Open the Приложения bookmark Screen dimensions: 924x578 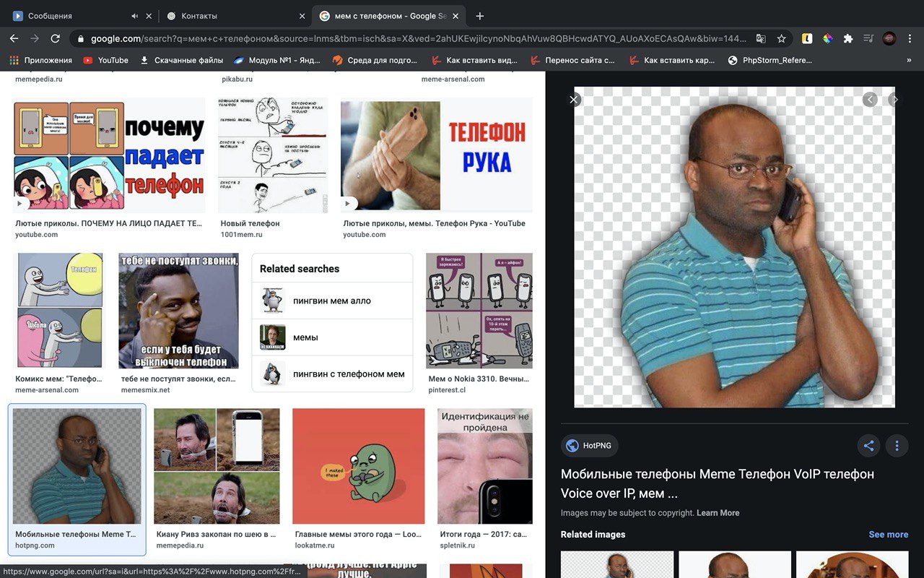tap(40, 61)
